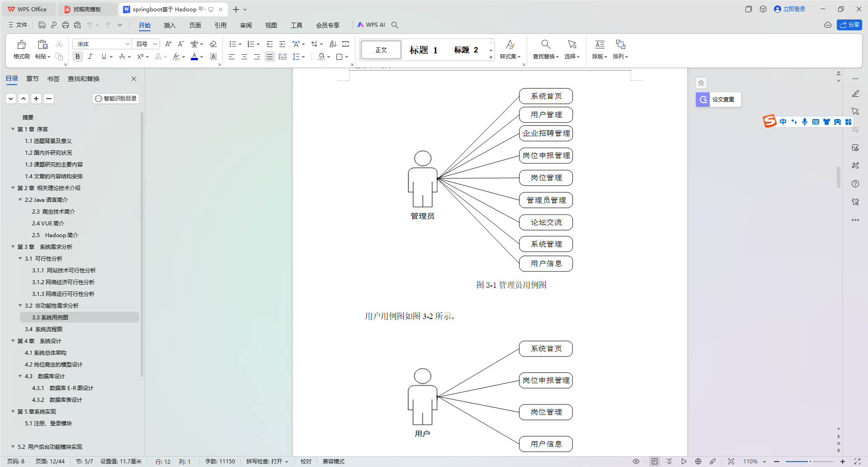The image size is (868, 467).
Task: Open the 3.4 系统流程图 outline entry
Action: [x=43, y=329]
